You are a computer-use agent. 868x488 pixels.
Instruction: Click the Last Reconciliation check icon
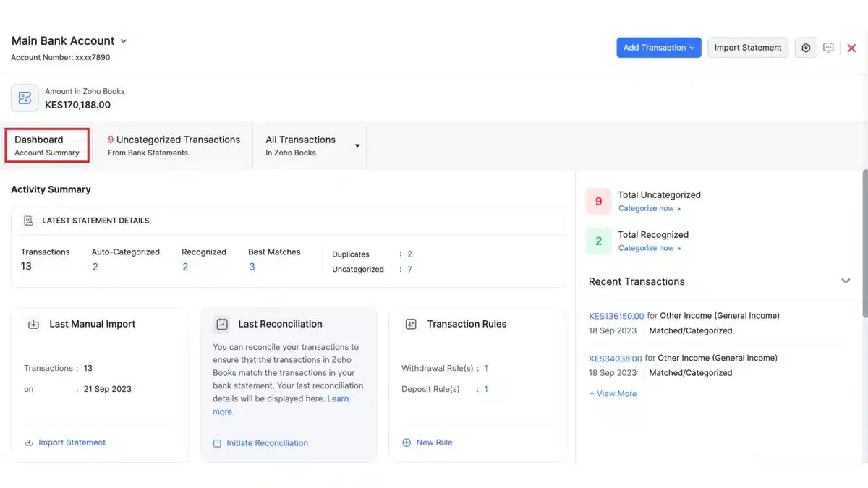[222, 324]
